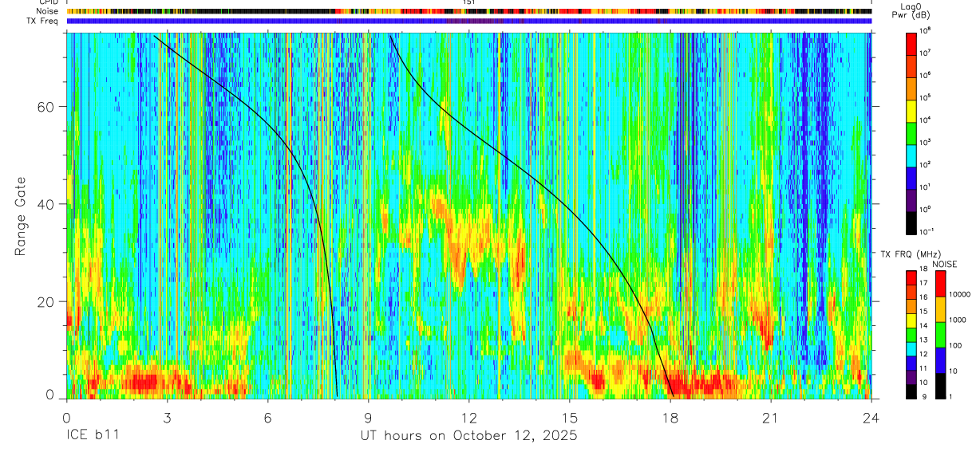The image size is (980, 452).
Task: Click the x-axis hour tick label '15'
Action: pyautogui.click(x=570, y=418)
